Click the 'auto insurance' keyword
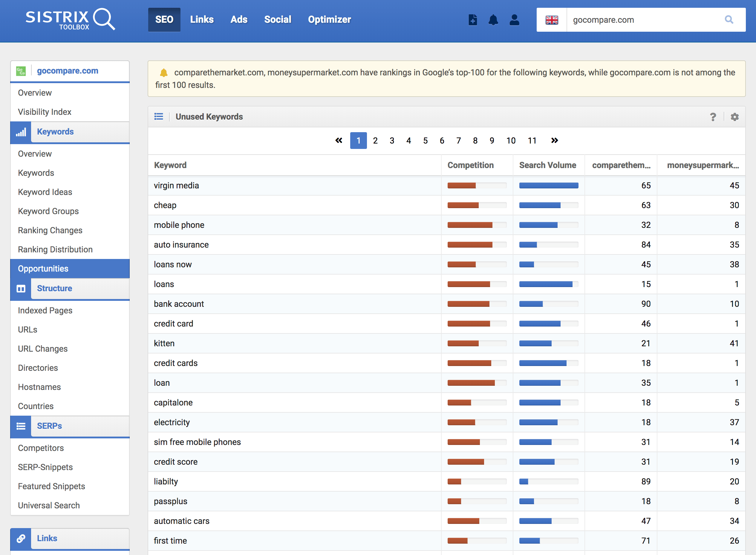Viewport: 756px width, 555px height. (181, 245)
